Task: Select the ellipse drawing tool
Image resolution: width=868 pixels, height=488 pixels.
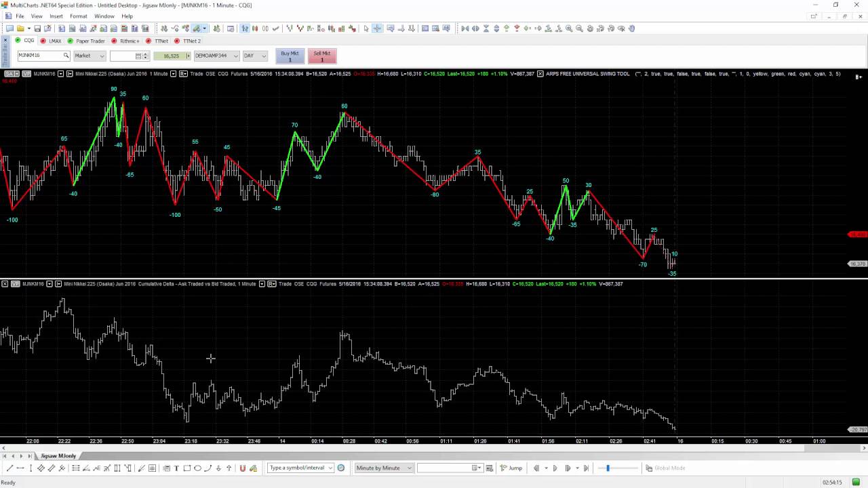Action: pos(197,468)
